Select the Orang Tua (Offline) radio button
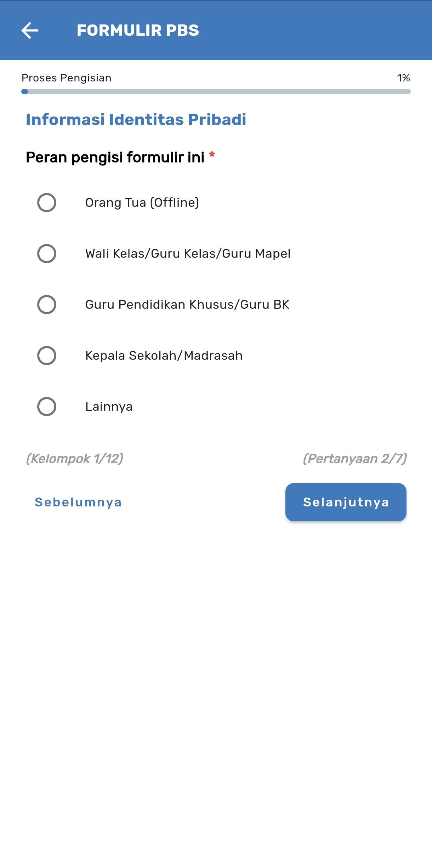Screen dimensions: 432x868 pos(47,203)
